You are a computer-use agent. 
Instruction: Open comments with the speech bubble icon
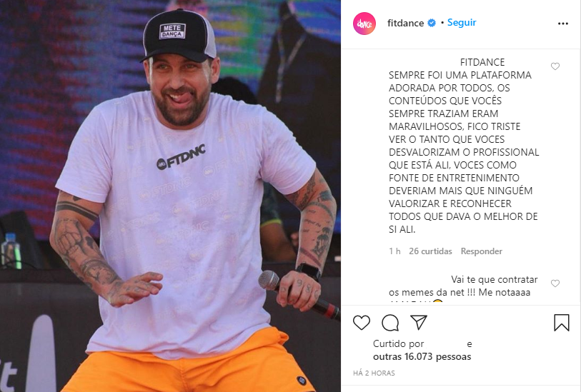click(390, 323)
